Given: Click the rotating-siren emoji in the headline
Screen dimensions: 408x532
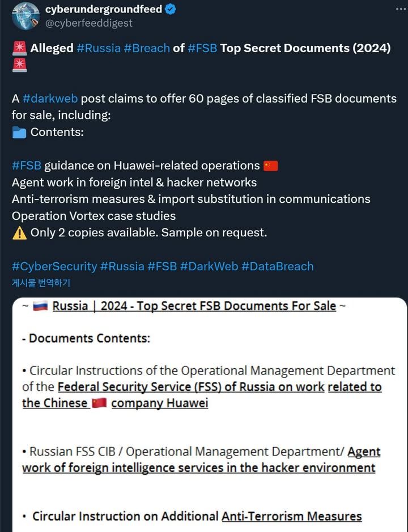Looking at the screenshot, I should (x=19, y=48).
